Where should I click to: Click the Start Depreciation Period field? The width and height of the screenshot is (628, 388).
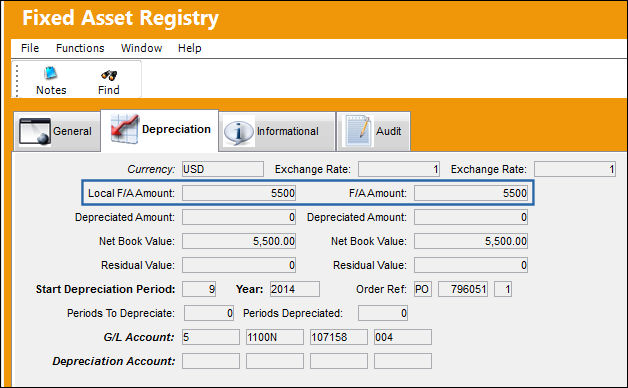click(199, 289)
